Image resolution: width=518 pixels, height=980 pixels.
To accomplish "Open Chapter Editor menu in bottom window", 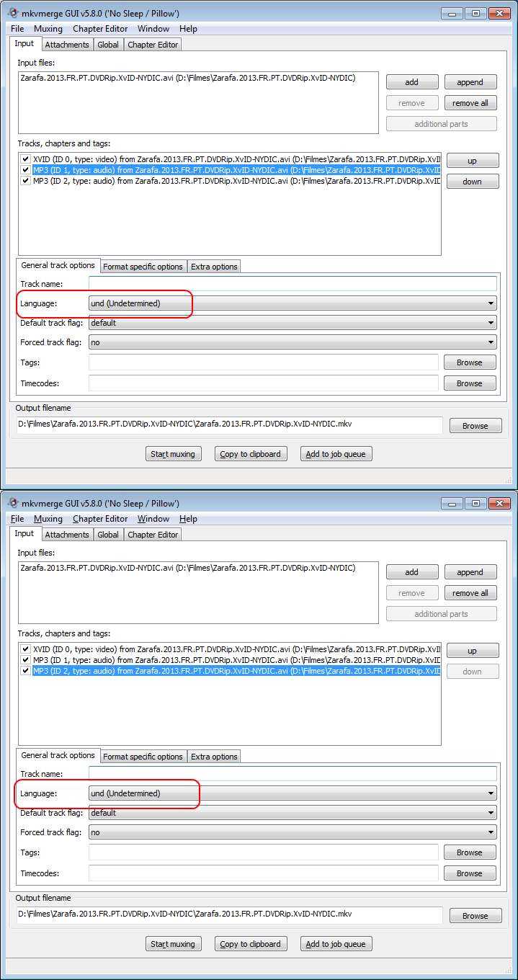I will point(100,519).
